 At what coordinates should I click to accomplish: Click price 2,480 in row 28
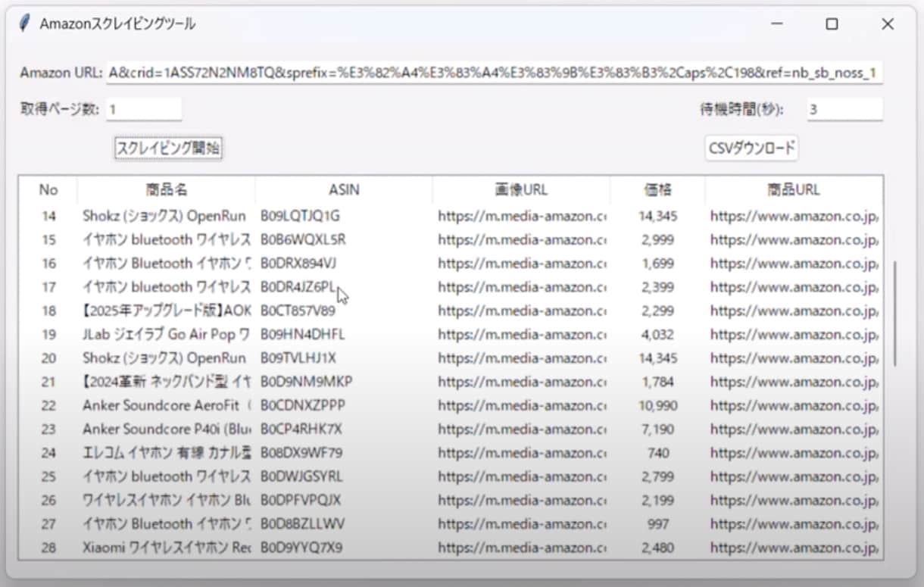click(657, 547)
